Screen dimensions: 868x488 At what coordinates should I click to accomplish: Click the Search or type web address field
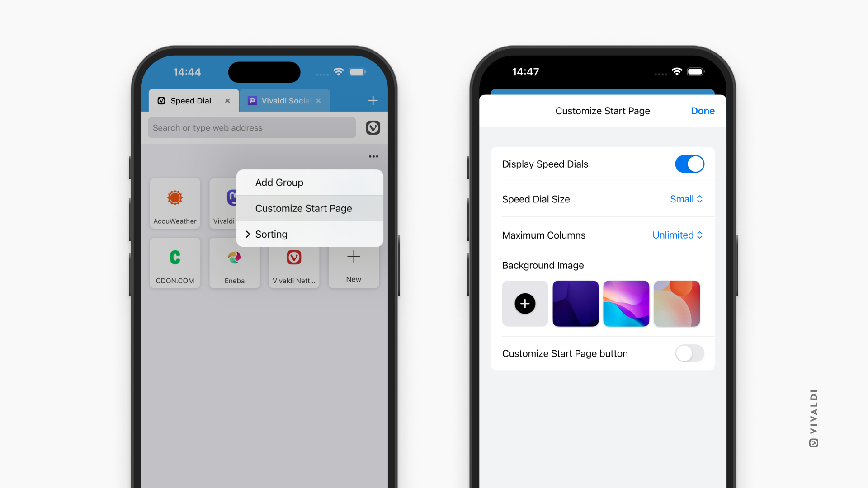[251, 127]
